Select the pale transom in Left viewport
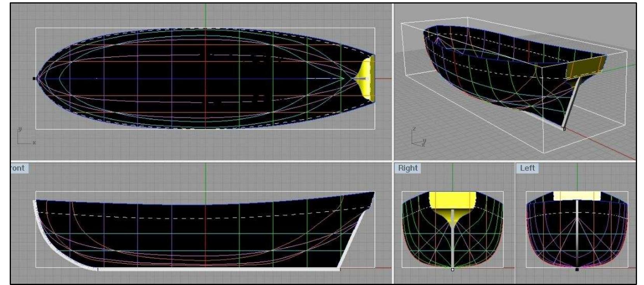 [x=577, y=196]
